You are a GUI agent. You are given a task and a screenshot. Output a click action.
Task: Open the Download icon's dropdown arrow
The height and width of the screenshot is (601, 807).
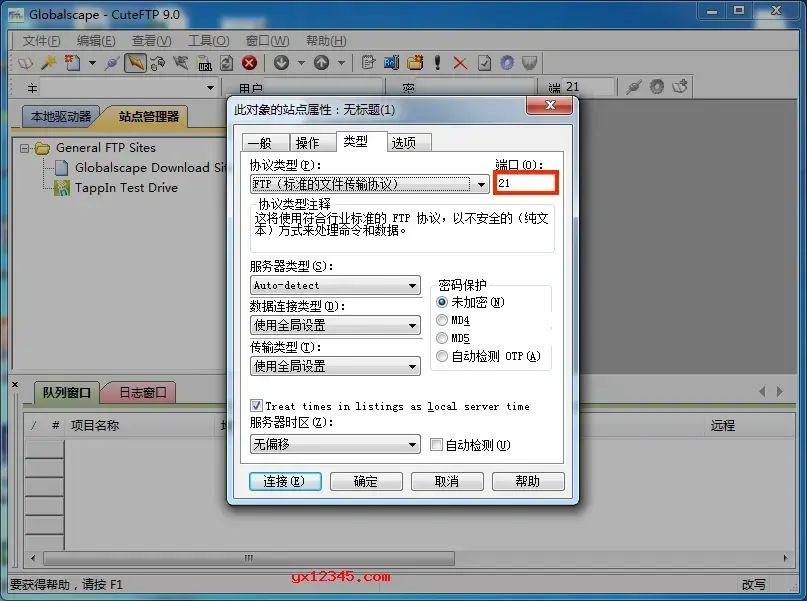pos(302,63)
